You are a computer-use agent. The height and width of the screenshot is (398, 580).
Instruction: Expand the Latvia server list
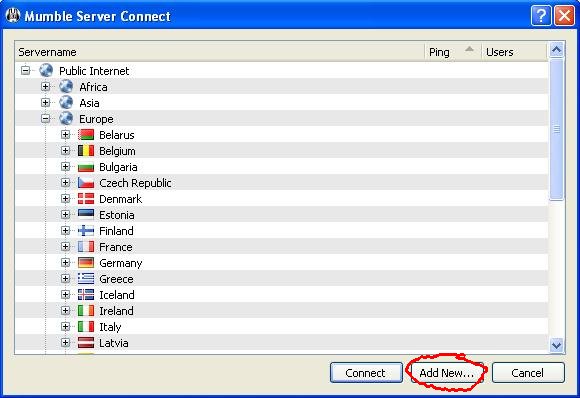click(x=65, y=343)
